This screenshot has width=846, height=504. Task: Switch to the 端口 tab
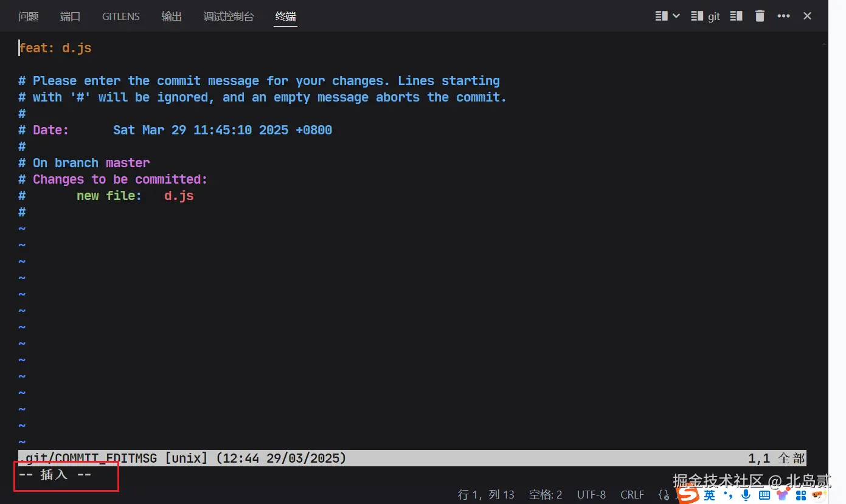(x=70, y=16)
